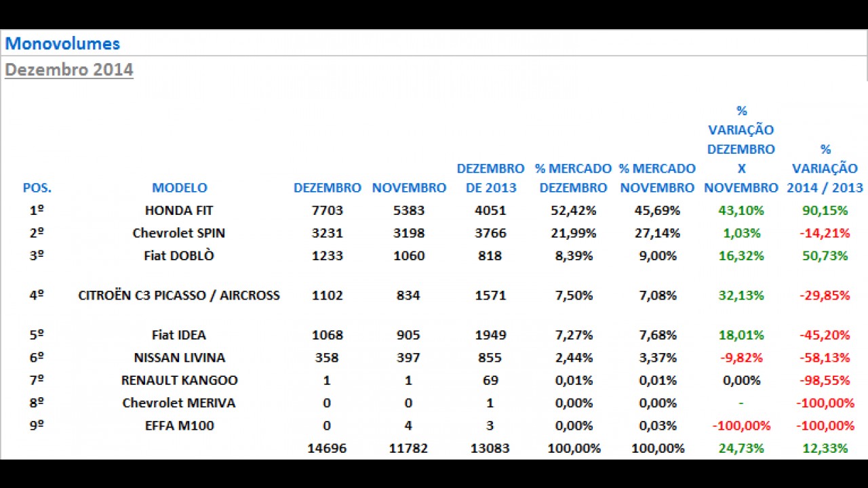
Task: Select the 1,03% variation cell
Action: point(741,233)
